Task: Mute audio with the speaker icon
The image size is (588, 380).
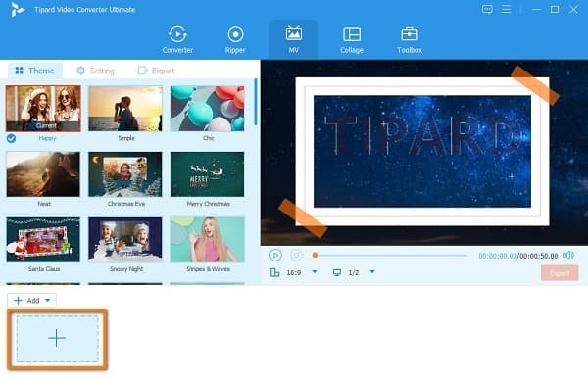Action: (568, 256)
